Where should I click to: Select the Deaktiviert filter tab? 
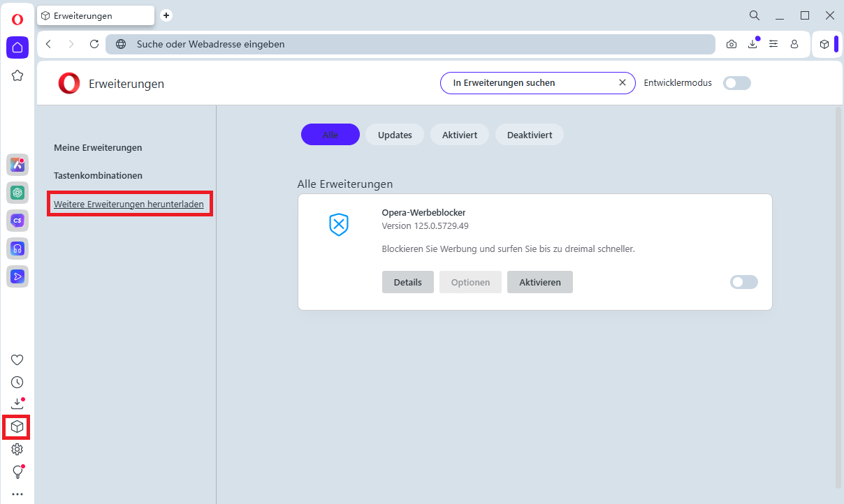coord(529,135)
